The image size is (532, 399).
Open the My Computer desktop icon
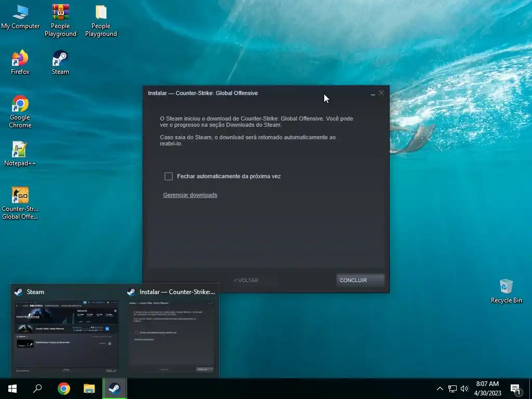20,17
